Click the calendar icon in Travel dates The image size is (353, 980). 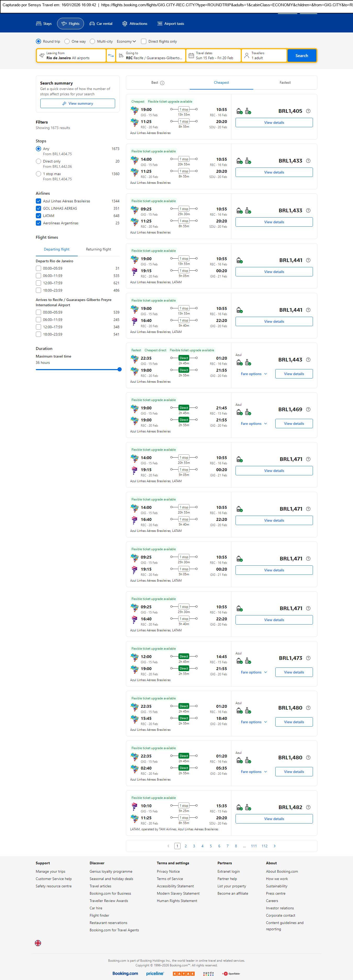pyautogui.click(x=191, y=55)
